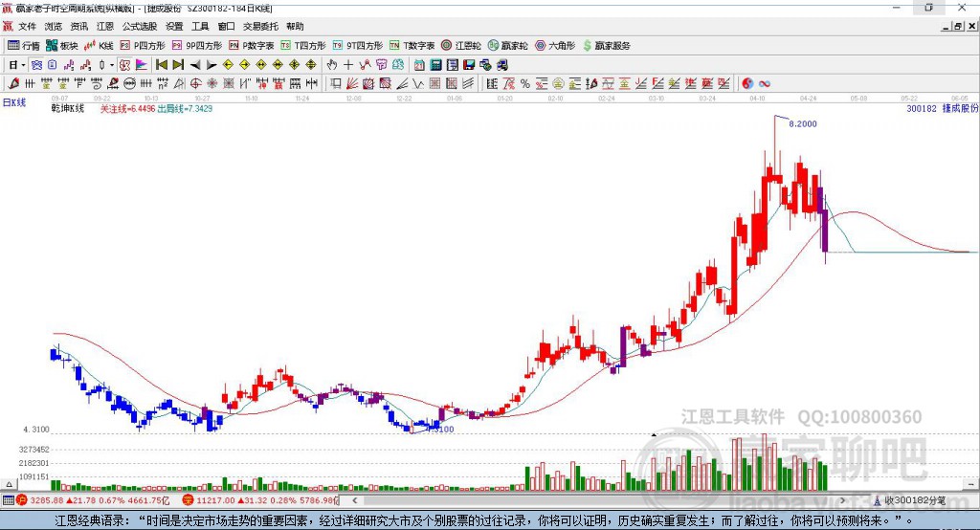
Task: Jump to first bar icon
Action: (161, 65)
